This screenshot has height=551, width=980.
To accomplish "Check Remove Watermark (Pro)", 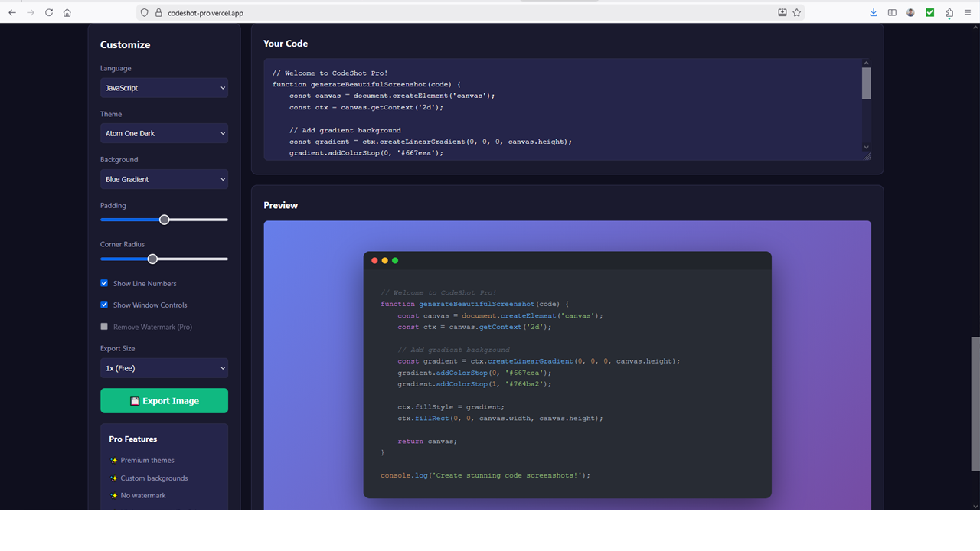I will (x=104, y=326).
